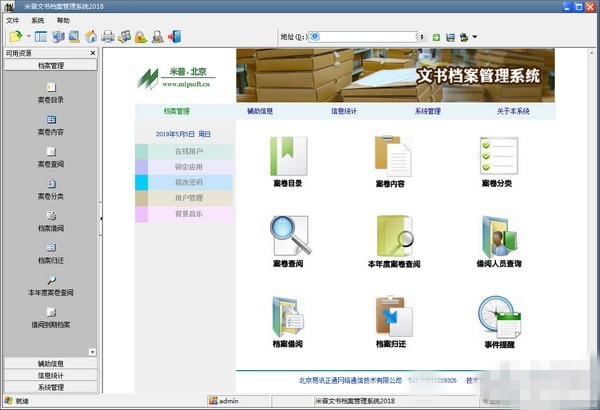Click the green go arrow button
The image size is (600, 410).
tap(436, 37)
